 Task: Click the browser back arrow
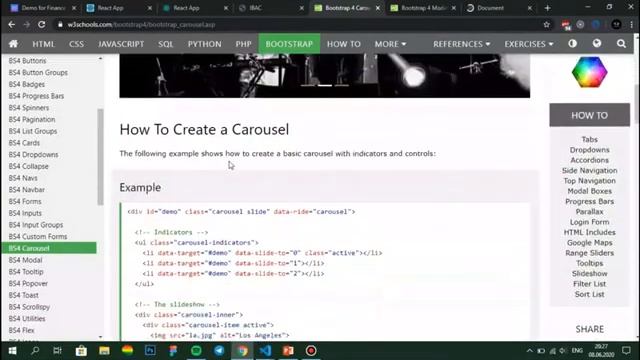[x=11, y=24]
